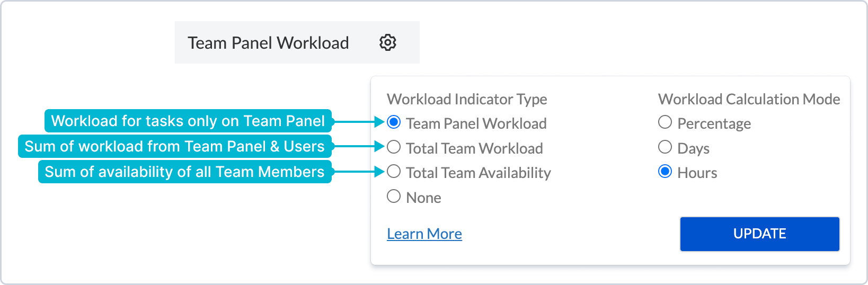The width and height of the screenshot is (868, 285).
Task: Click the 'Total Team Workload' option label text
Action: pos(474,148)
